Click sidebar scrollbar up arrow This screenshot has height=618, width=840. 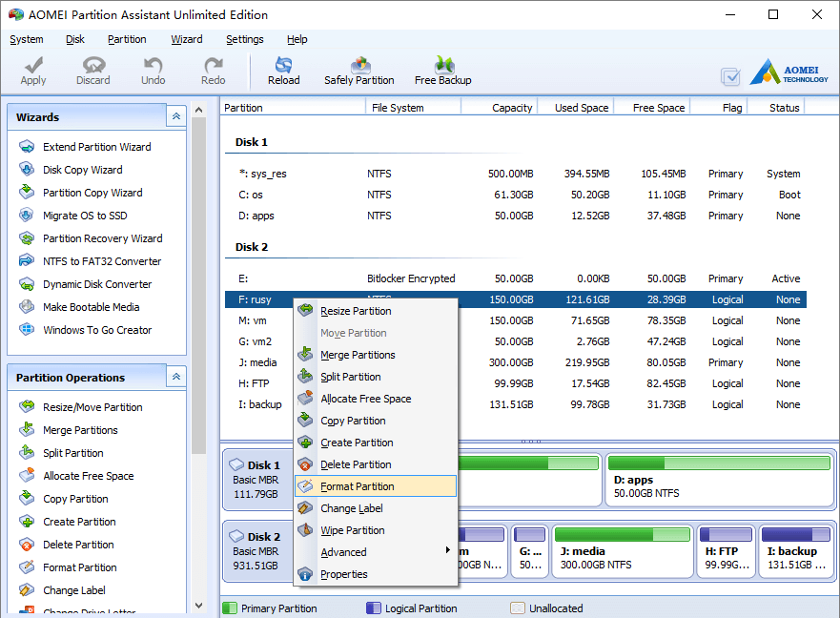pyautogui.click(x=198, y=110)
